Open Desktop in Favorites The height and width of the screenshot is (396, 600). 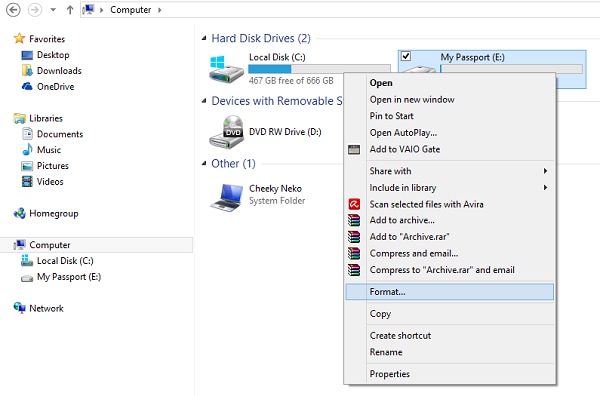click(53, 55)
